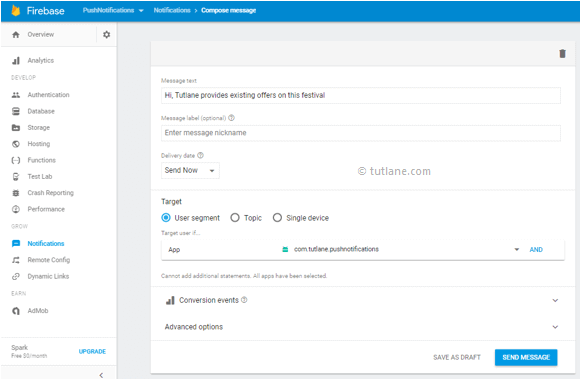Open Performance sidebar item
This screenshot has height=379, width=580.
(46, 209)
